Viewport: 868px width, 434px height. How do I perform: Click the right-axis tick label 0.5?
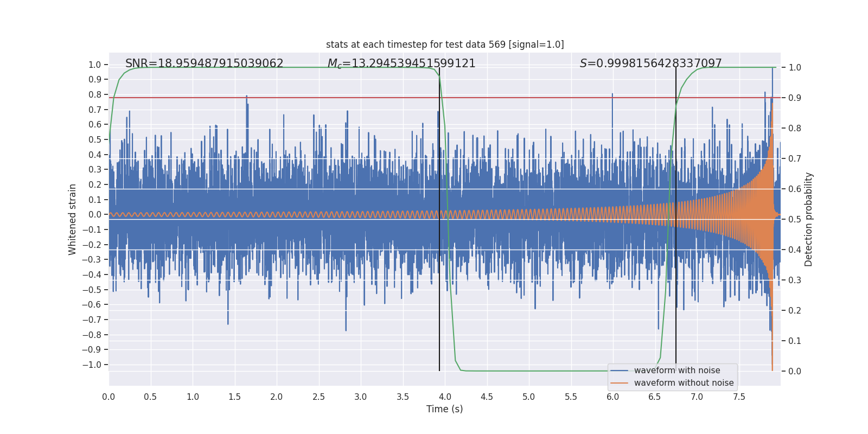click(795, 220)
